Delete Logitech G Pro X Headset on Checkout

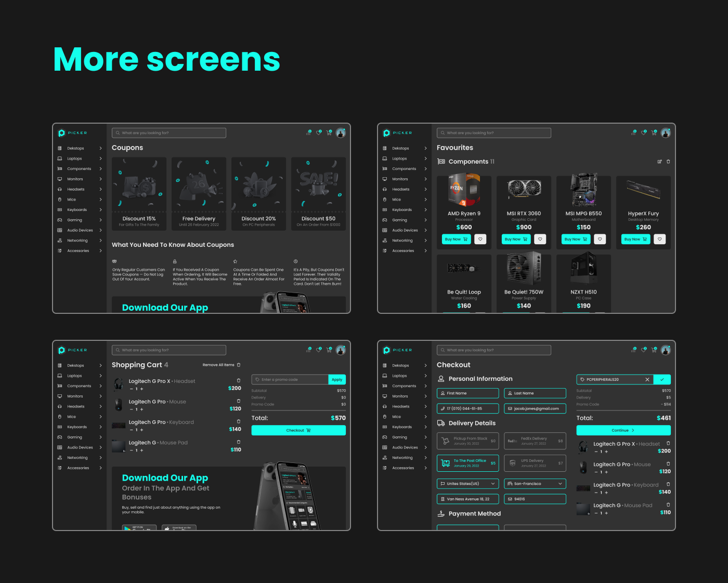668,443
